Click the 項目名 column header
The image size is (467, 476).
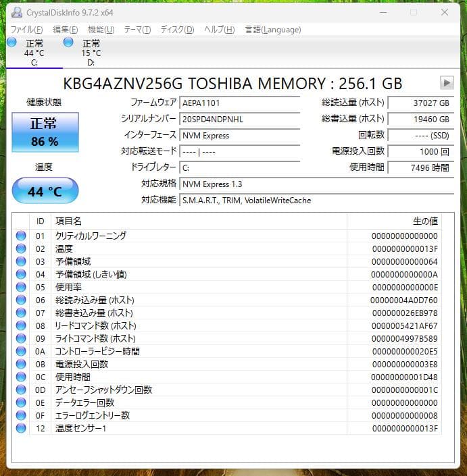point(199,221)
